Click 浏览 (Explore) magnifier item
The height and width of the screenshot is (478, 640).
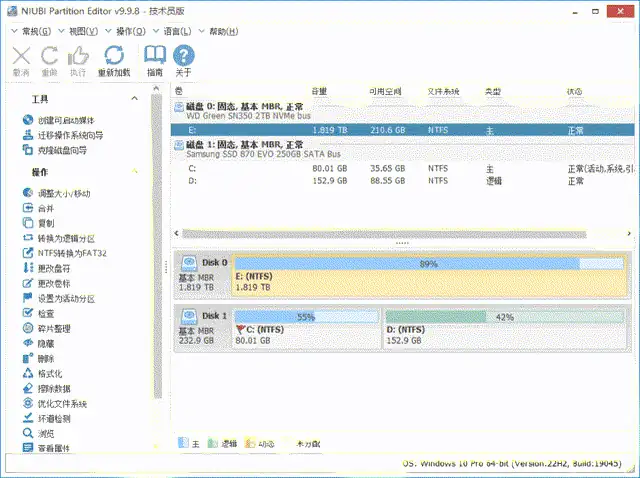pyautogui.click(x=38, y=434)
